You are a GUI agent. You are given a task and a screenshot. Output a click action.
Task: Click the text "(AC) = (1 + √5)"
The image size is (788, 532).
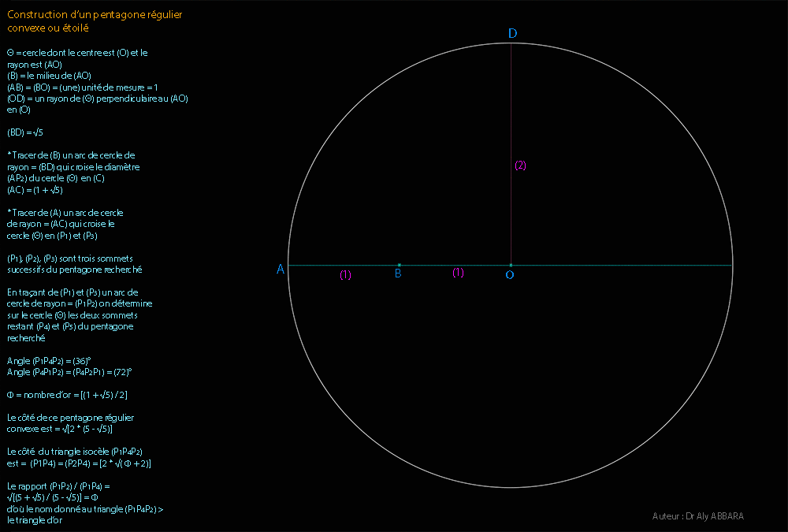click(x=35, y=190)
